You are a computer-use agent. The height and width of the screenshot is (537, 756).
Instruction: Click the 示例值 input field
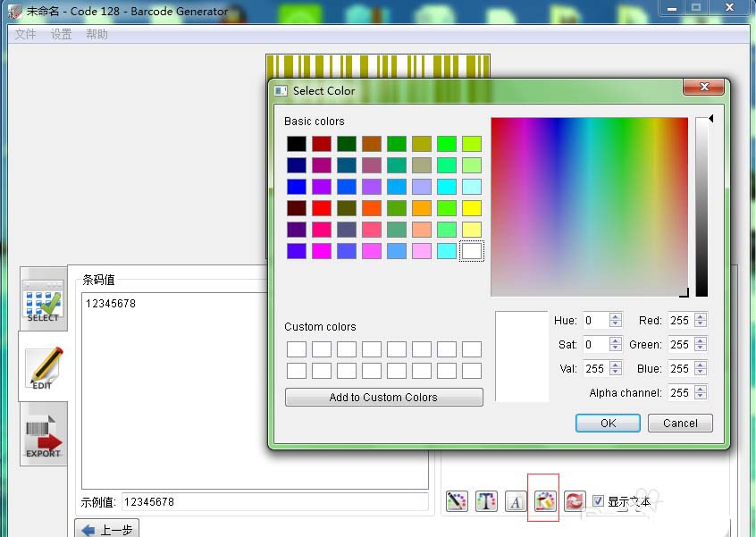pos(275,502)
